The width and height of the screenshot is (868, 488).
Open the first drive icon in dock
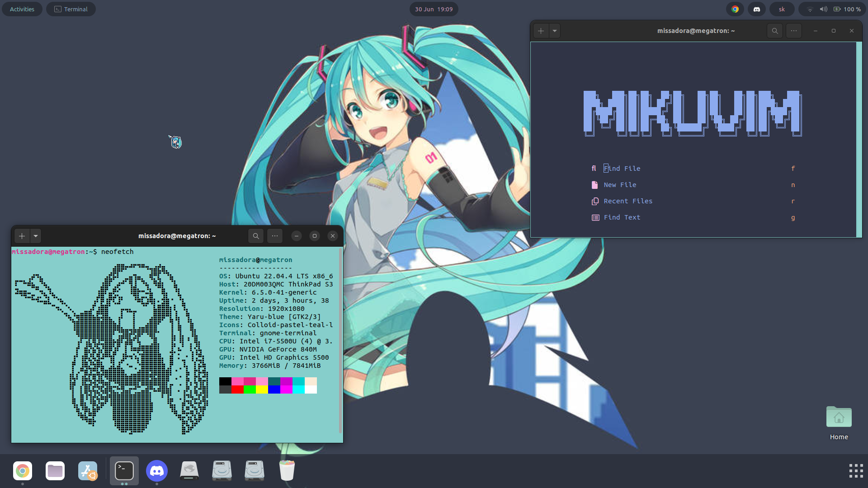pos(189,471)
